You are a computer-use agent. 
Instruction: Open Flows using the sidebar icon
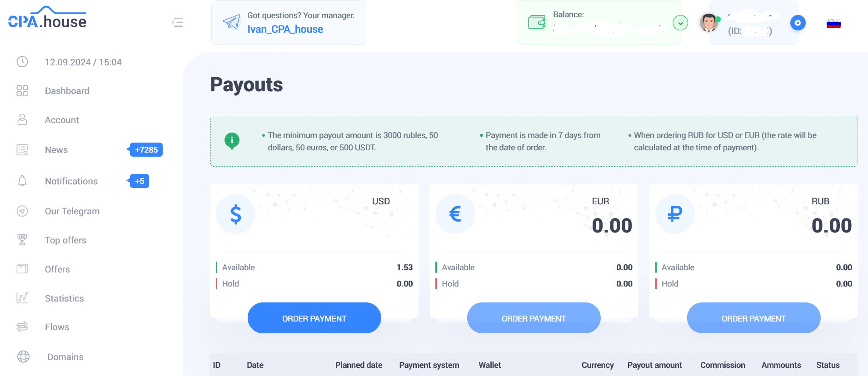pyautogui.click(x=22, y=327)
